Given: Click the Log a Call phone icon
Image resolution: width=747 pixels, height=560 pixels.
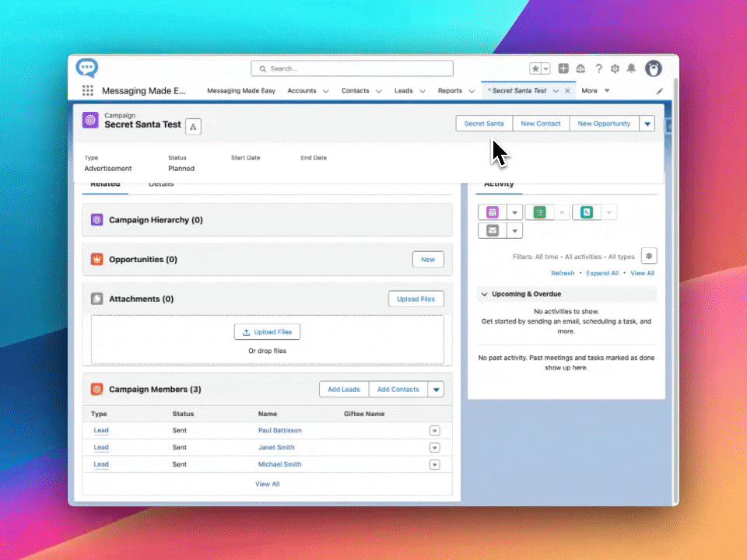Looking at the screenshot, I should (586, 212).
